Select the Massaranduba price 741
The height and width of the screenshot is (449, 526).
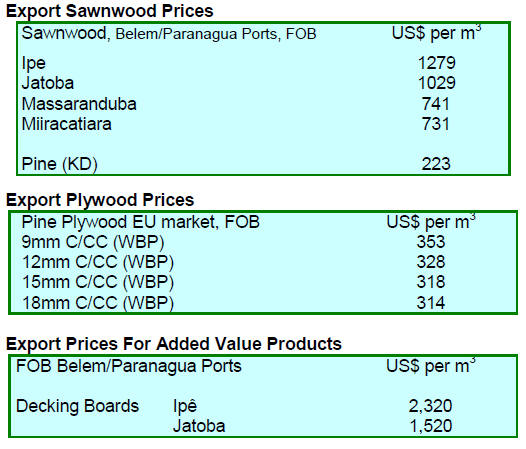pyautogui.click(x=436, y=104)
